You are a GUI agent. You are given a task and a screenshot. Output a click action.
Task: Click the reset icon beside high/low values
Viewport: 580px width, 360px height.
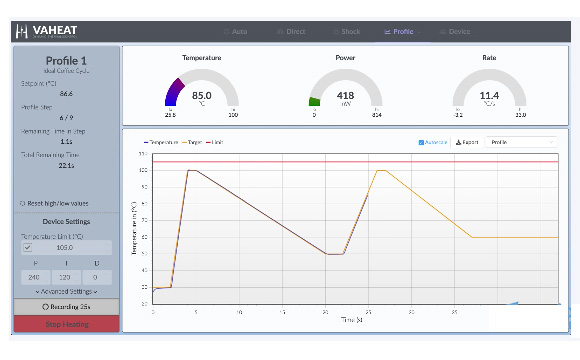23,203
